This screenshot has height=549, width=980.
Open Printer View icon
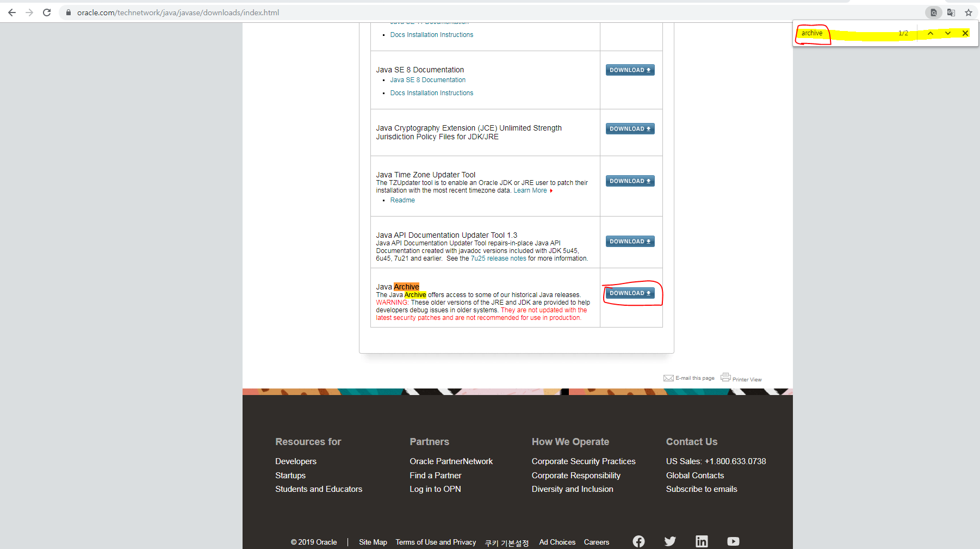[x=725, y=377]
